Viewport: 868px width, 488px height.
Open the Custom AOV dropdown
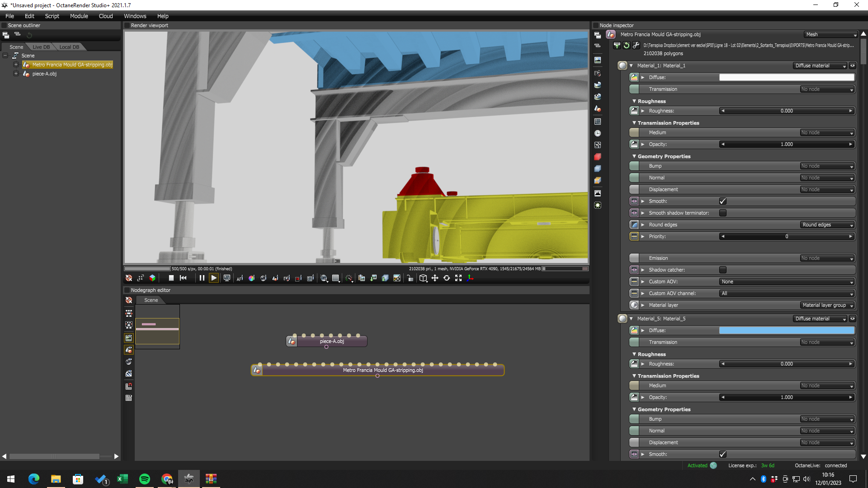(x=787, y=282)
